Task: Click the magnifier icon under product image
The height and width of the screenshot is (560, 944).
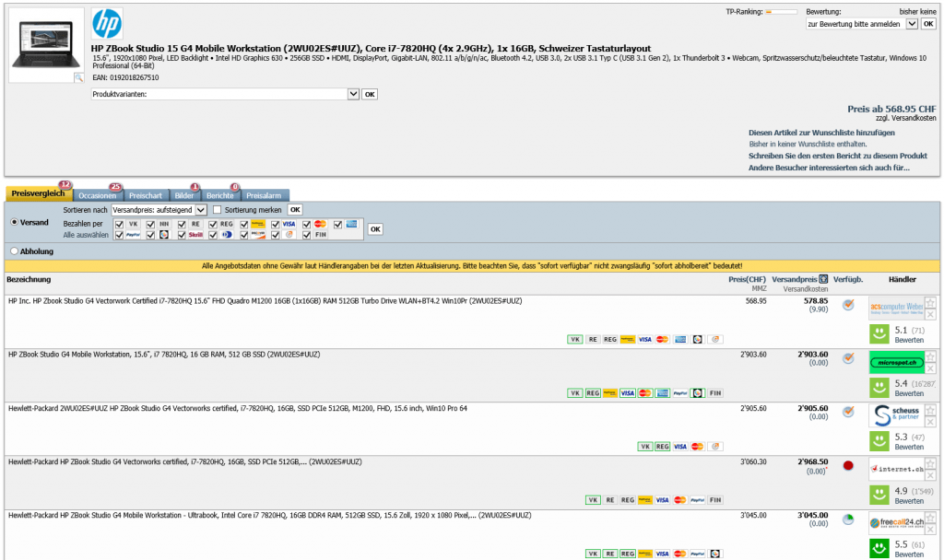Action: click(78, 78)
